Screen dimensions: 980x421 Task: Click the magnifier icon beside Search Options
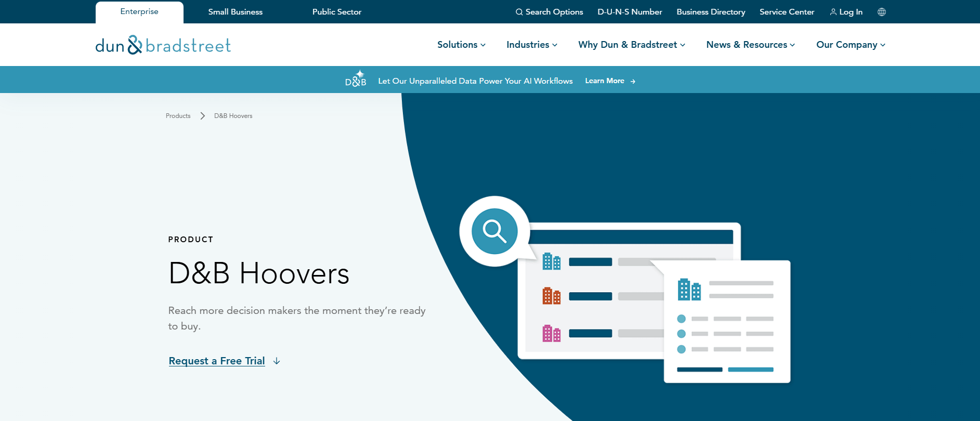519,12
